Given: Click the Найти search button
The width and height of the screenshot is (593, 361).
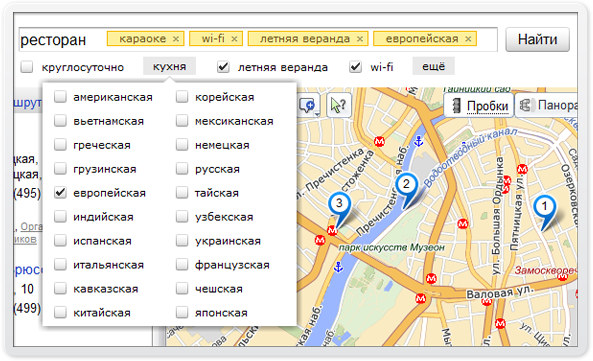Looking at the screenshot, I should (x=537, y=39).
